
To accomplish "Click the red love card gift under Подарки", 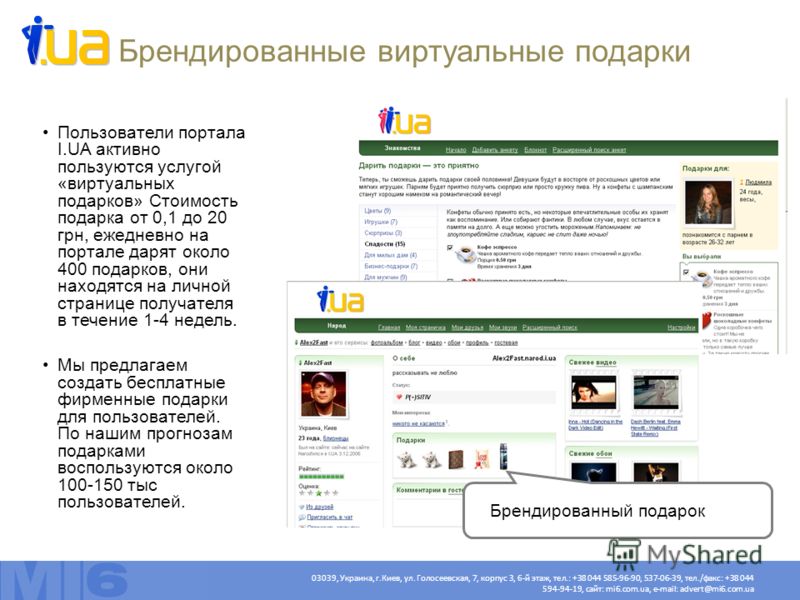I will click(x=482, y=459).
